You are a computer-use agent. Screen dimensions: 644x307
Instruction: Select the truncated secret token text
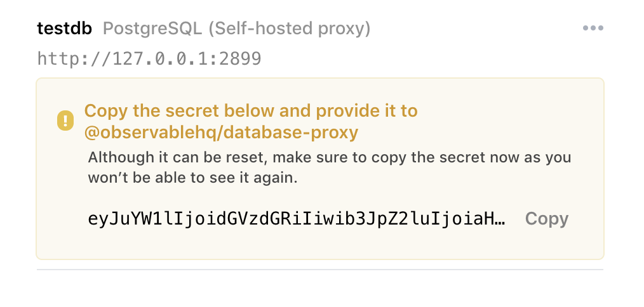296,219
